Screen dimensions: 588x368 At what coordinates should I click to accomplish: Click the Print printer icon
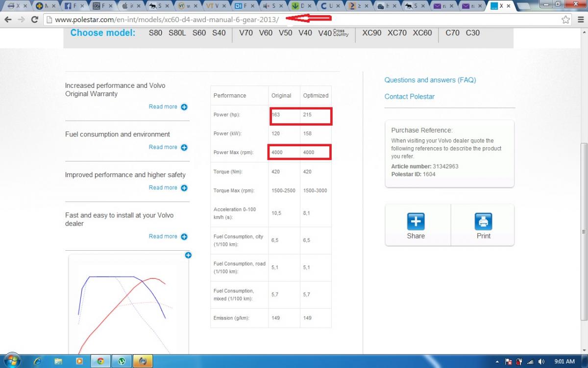[x=484, y=222]
